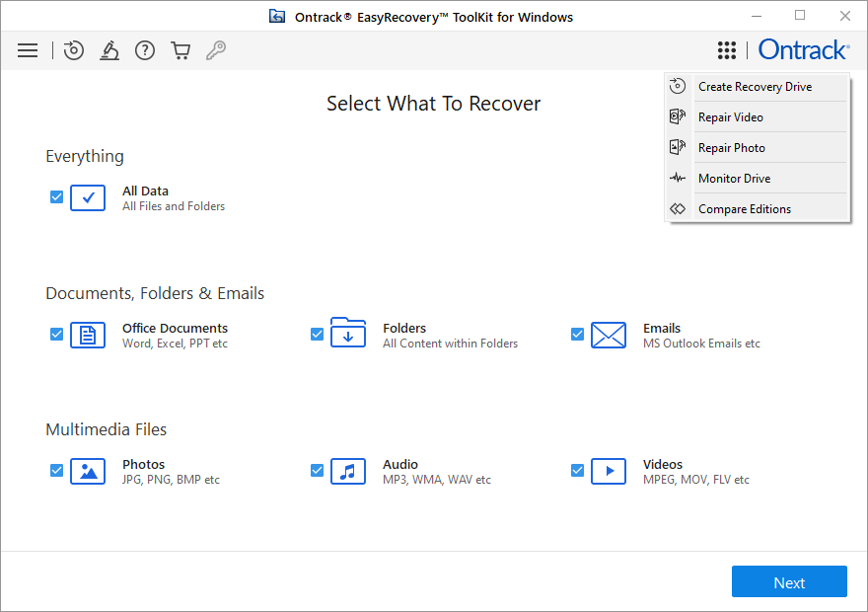Uncheck the Audio checkbox

[317, 470]
